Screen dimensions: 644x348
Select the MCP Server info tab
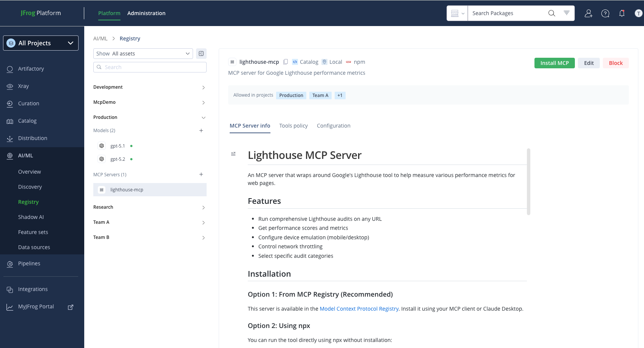click(x=250, y=126)
